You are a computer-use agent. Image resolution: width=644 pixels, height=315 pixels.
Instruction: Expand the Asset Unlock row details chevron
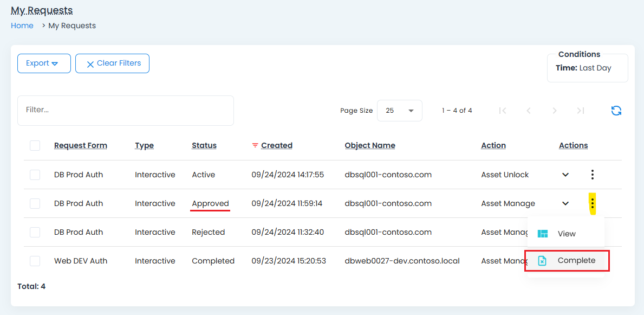(565, 175)
